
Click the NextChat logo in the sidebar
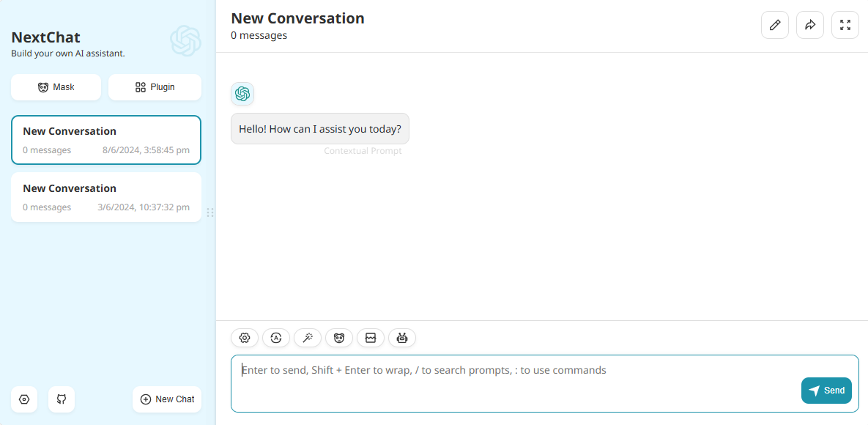[x=186, y=41]
